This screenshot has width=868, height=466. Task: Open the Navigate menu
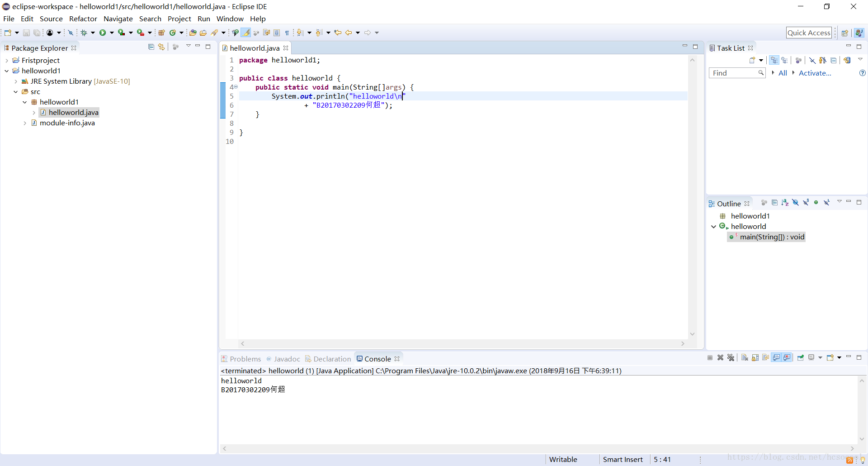[118, 19]
